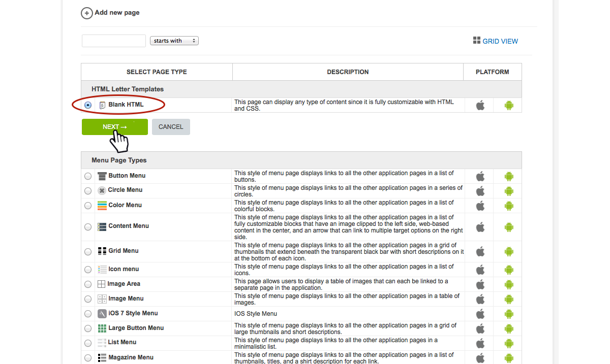610x364 pixels.
Task: Click the DESCRIPTION column header
Action: [348, 72]
